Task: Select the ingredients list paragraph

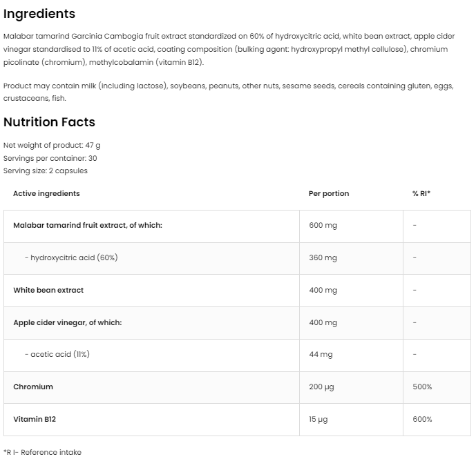Action: [225, 49]
